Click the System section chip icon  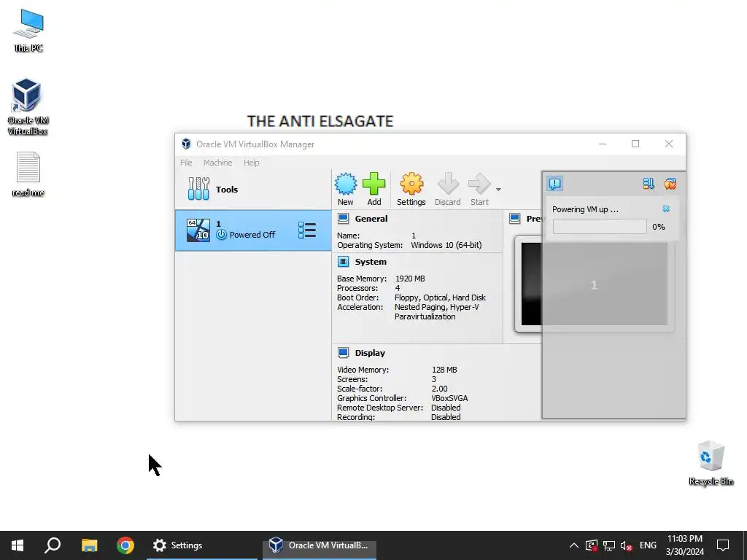click(343, 262)
